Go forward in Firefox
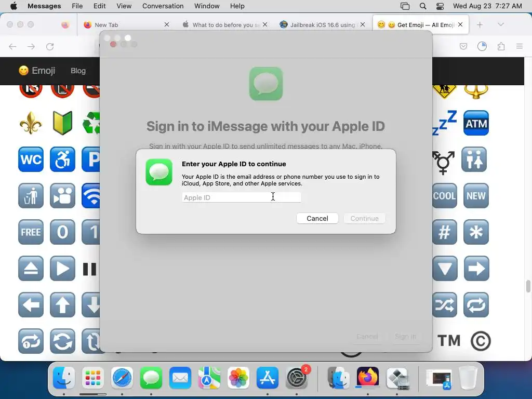 (x=31, y=46)
